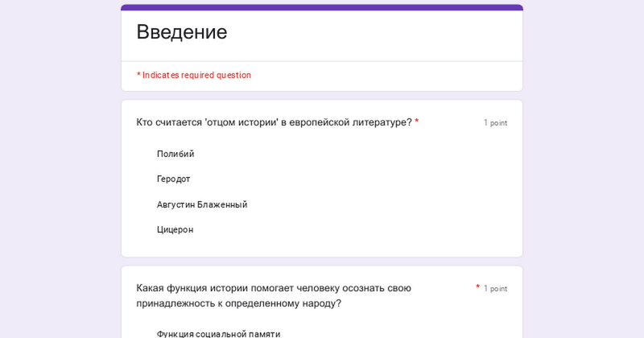Click the 1 point label of second question
The width and height of the screenshot is (644, 338).
pyautogui.click(x=495, y=289)
